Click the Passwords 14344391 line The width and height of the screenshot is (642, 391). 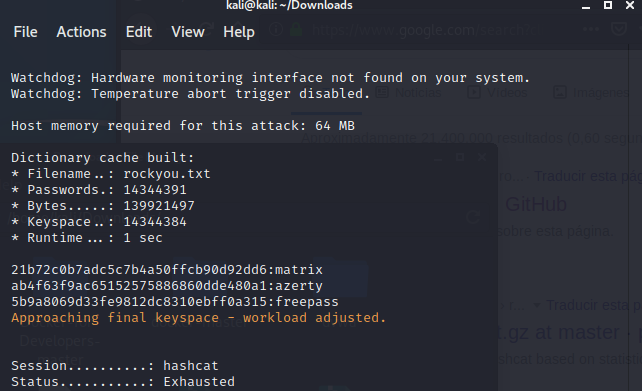[99, 190]
